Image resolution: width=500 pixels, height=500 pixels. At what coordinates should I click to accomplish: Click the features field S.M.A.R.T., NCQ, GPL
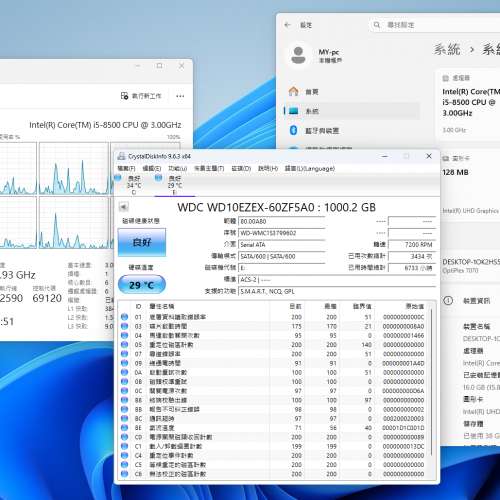click(337, 291)
